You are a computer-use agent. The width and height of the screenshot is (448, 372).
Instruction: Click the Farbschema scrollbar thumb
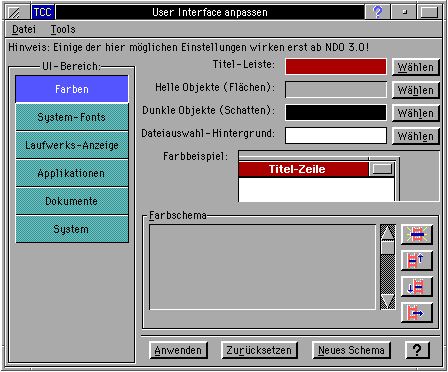click(x=388, y=247)
